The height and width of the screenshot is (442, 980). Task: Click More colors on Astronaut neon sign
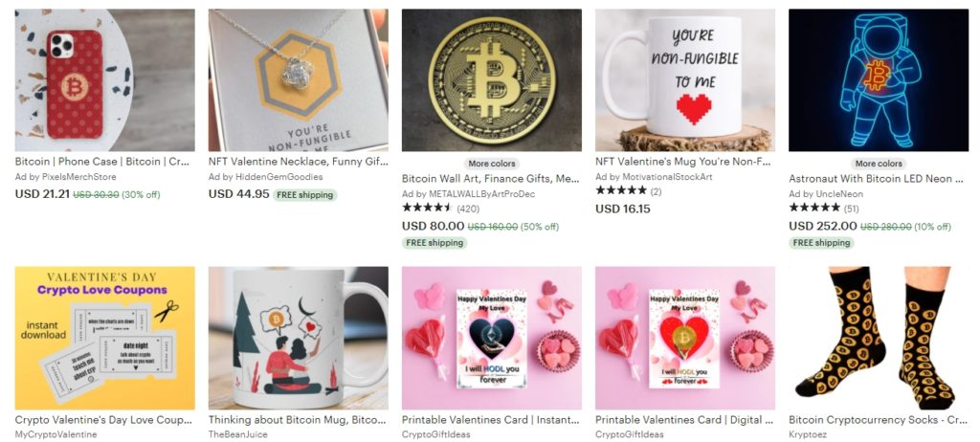[x=879, y=164]
